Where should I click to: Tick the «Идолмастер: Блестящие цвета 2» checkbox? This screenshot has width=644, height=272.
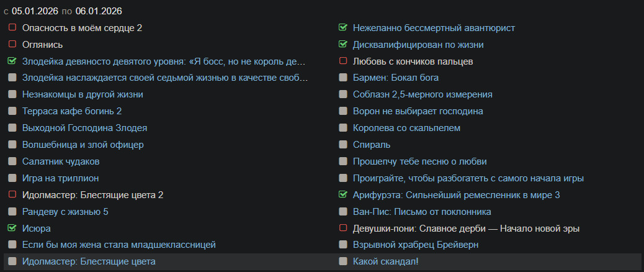[x=12, y=195]
